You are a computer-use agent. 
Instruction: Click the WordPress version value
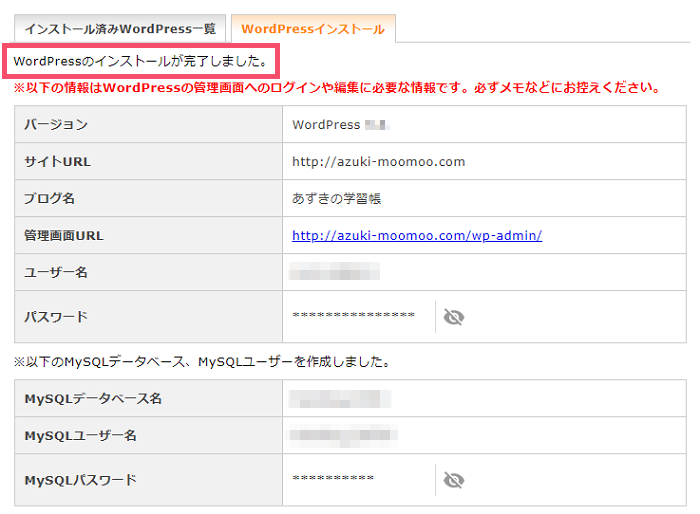(x=341, y=125)
